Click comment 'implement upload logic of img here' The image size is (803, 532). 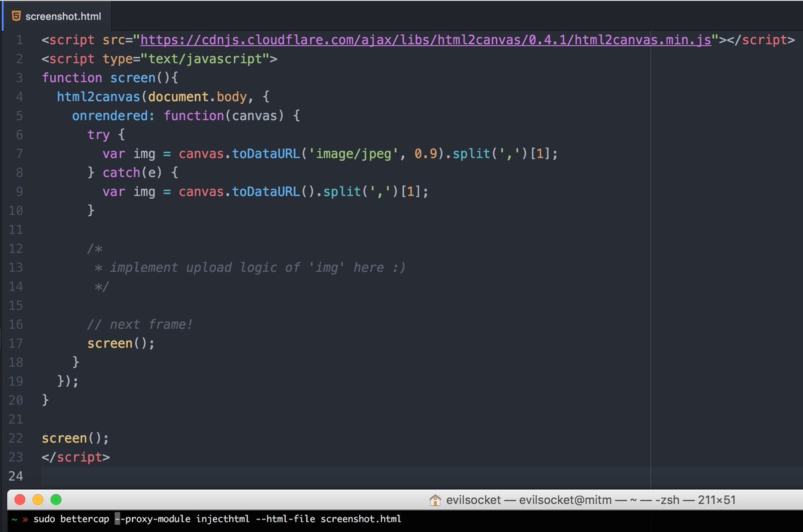(258, 268)
